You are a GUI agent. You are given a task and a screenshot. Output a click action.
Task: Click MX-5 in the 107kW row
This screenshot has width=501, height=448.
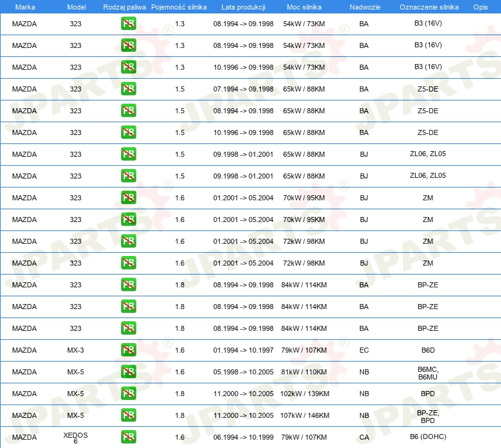click(76, 415)
